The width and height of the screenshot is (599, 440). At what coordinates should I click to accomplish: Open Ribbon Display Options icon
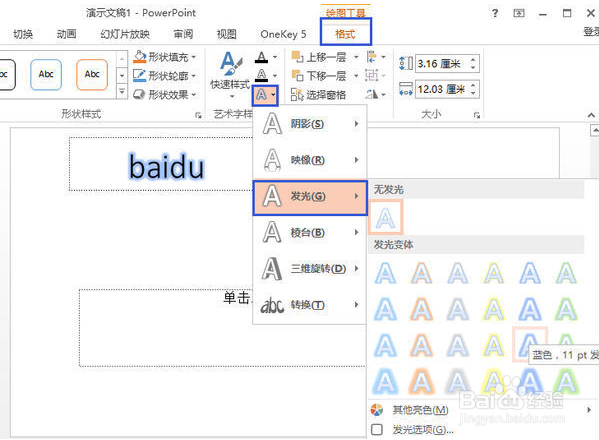[x=519, y=13]
